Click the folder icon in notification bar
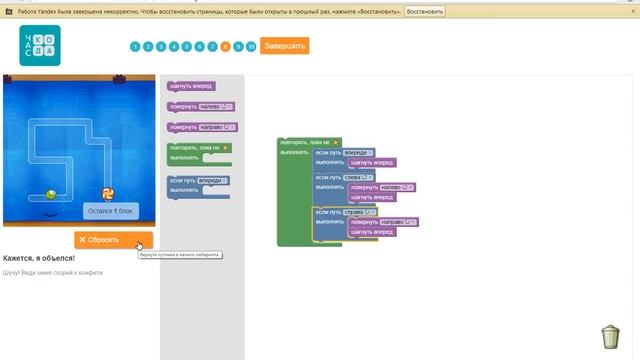The width and height of the screenshot is (640, 360). 9,11
